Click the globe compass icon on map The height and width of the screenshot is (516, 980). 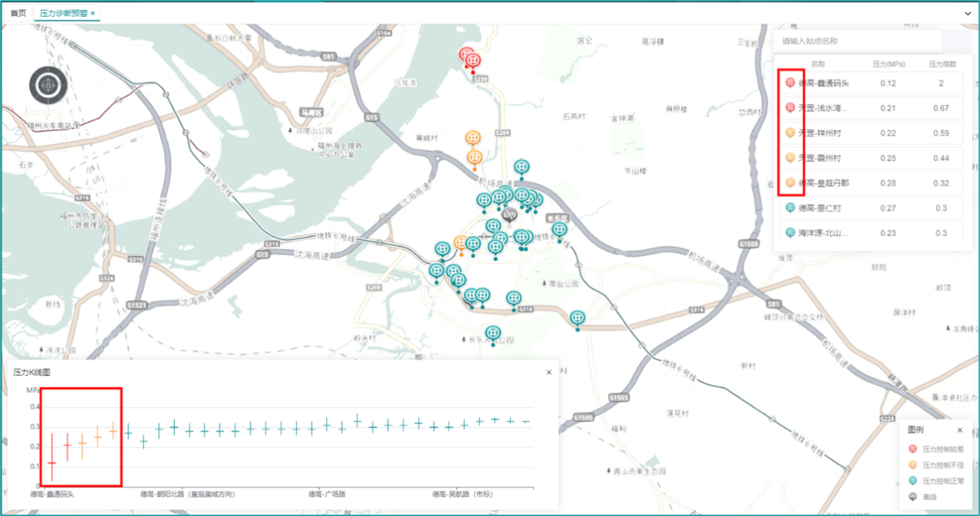click(x=48, y=84)
